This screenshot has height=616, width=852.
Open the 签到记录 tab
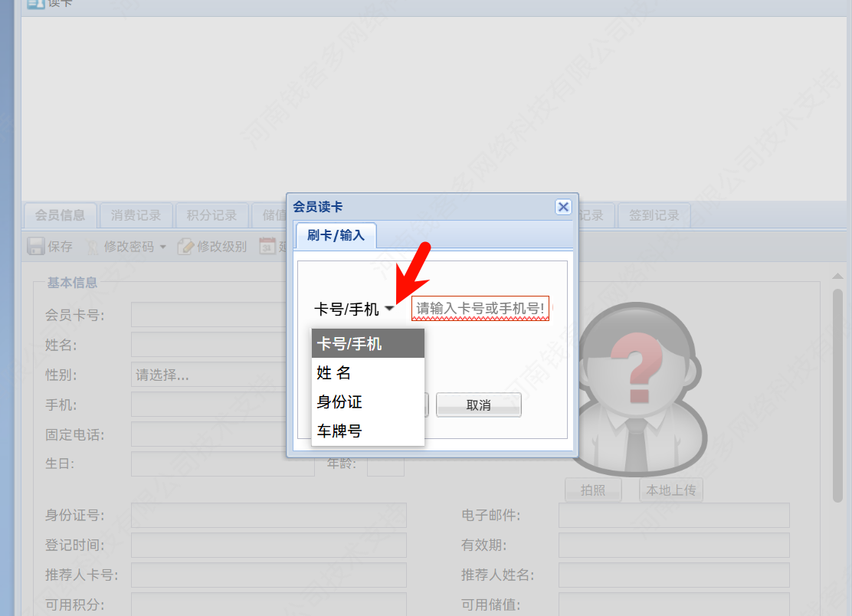[x=654, y=215]
